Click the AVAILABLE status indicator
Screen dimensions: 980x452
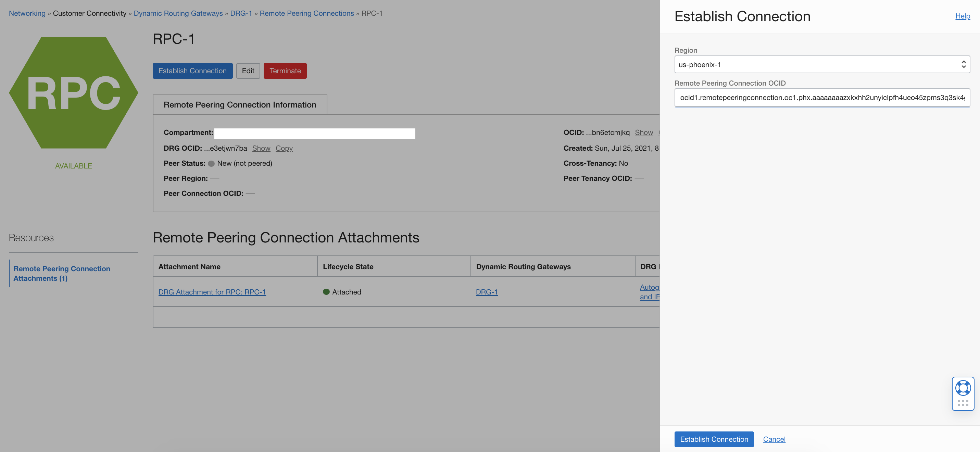(x=73, y=165)
